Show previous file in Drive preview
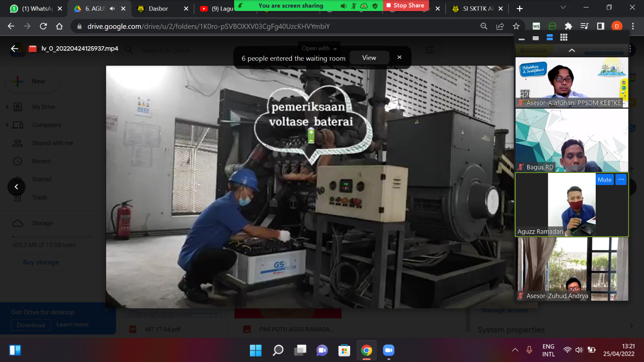Viewport: 644px width, 362px height. (x=16, y=187)
